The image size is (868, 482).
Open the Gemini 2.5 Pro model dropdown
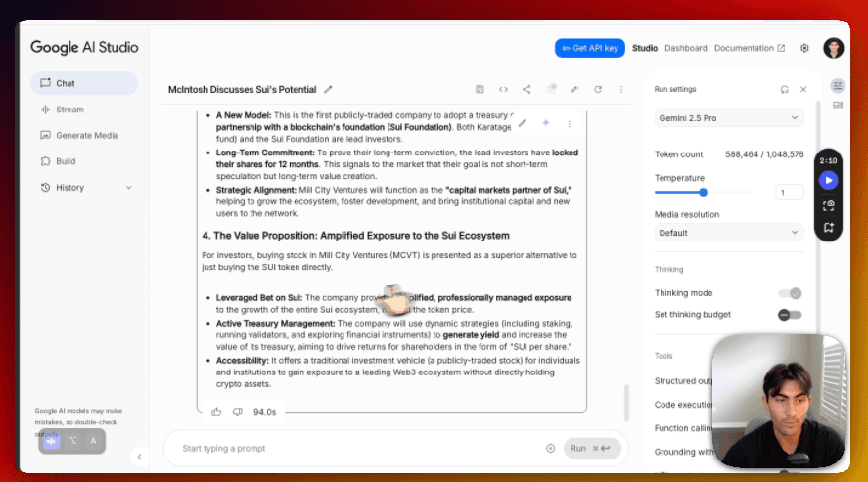tap(728, 117)
